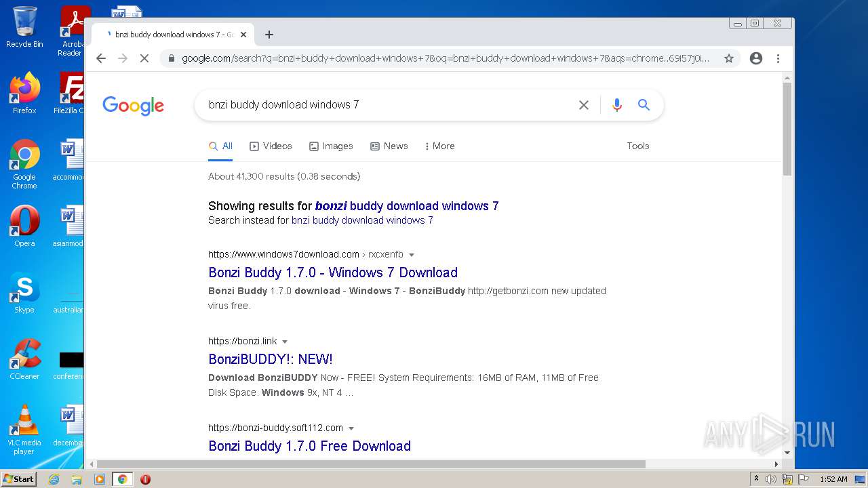Switch to the News results tab
The height and width of the screenshot is (488, 868).
point(389,146)
